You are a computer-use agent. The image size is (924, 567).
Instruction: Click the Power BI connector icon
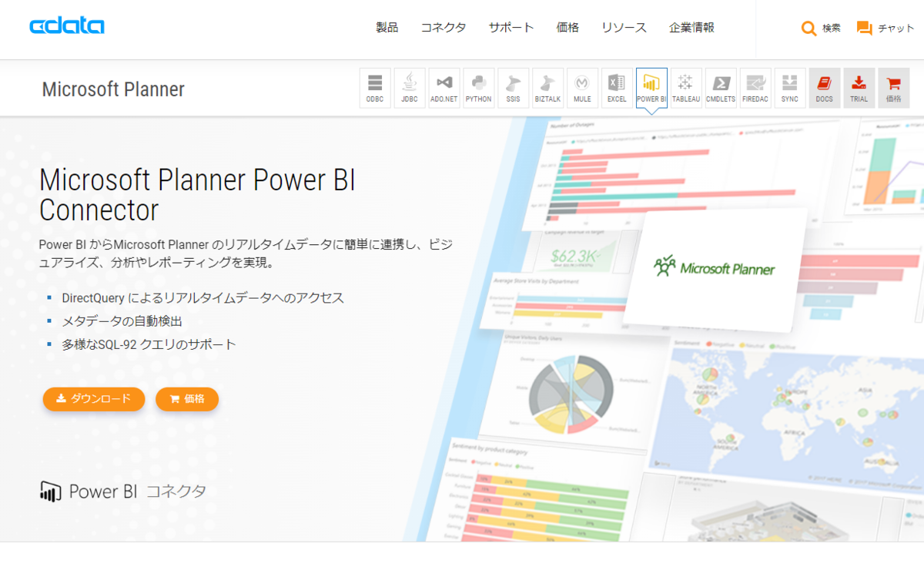click(651, 88)
